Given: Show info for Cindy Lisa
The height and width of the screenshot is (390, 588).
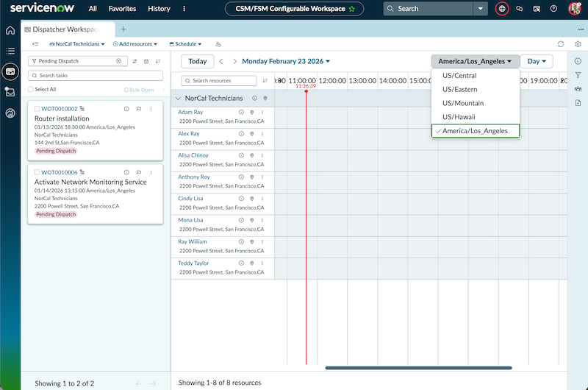Looking at the screenshot, I should click(242, 199).
